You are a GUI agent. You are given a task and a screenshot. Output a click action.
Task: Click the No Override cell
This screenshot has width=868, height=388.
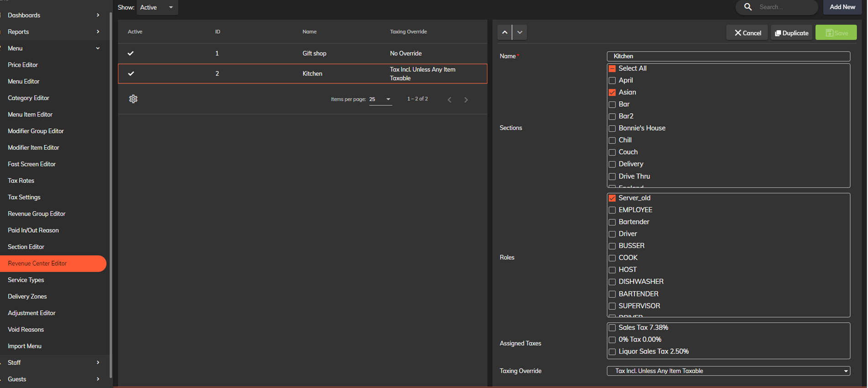point(406,53)
